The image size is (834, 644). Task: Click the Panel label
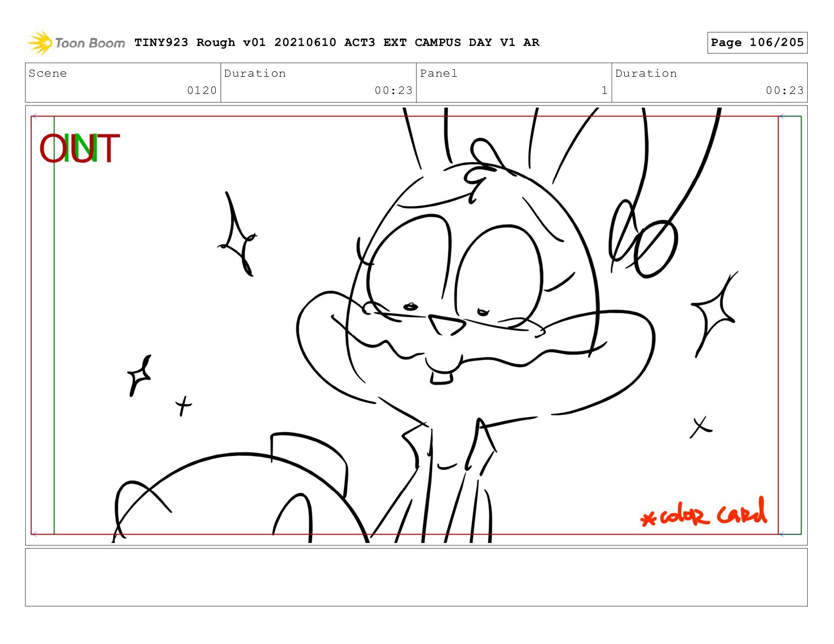[439, 73]
